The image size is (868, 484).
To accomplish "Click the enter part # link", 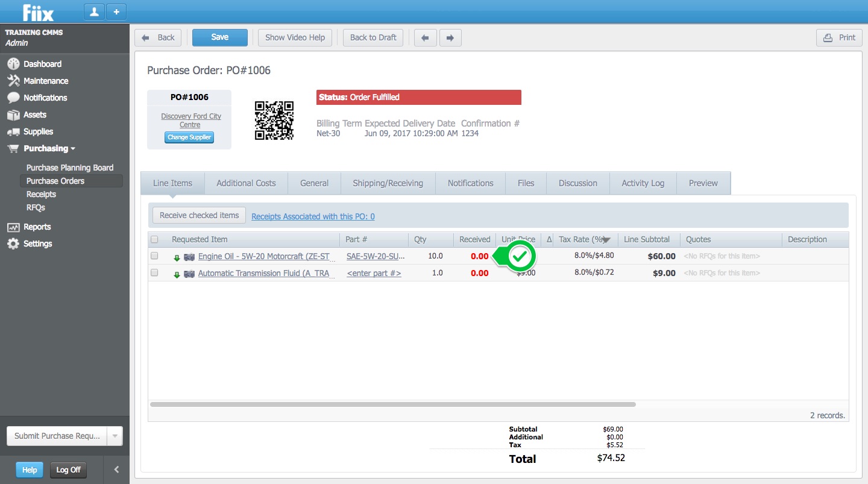I will 374,273.
